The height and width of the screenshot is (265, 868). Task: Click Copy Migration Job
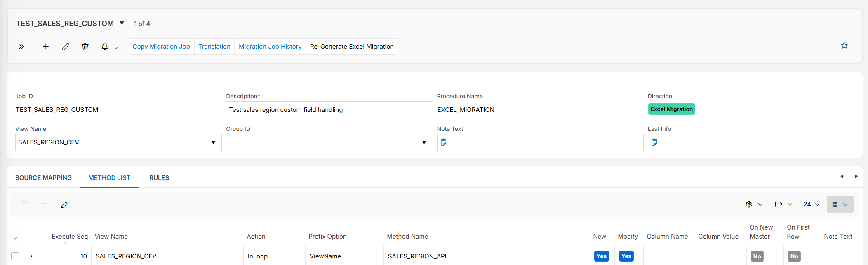pos(161,47)
